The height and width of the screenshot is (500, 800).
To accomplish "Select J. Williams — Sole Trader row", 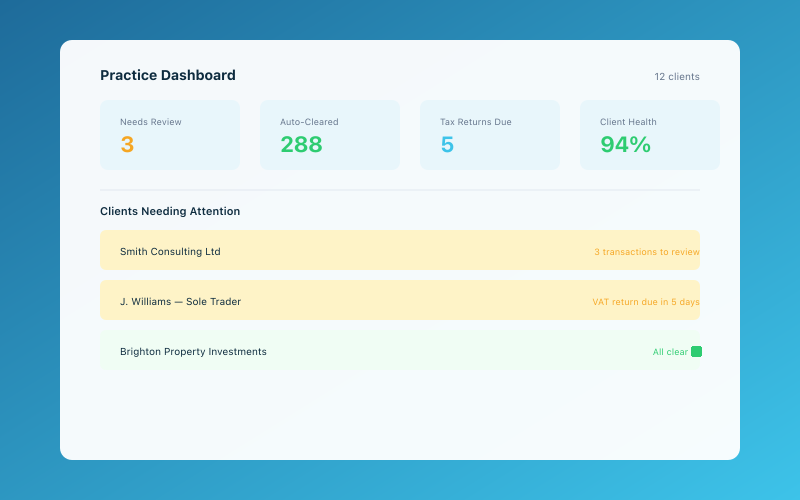I will [400, 300].
